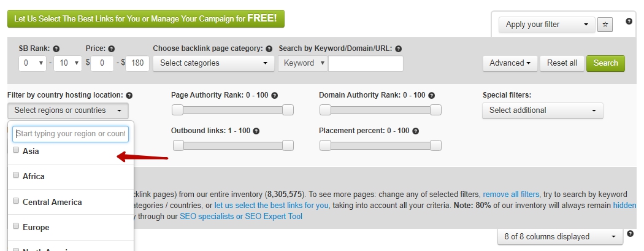The width and height of the screenshot is (644, 251).
Task: Click the star icon beside Apply your filter
Action: click(x=605, y=25)
